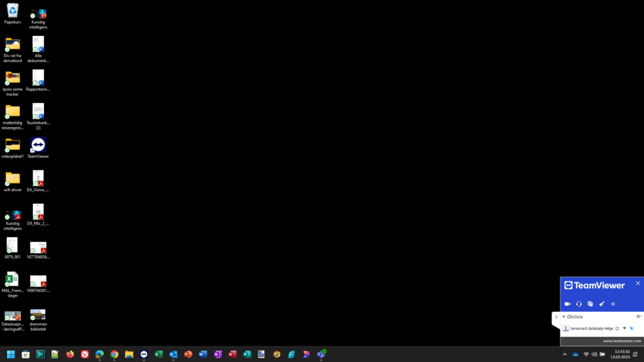Click the headset audio icon in TeamViewer

579,304
